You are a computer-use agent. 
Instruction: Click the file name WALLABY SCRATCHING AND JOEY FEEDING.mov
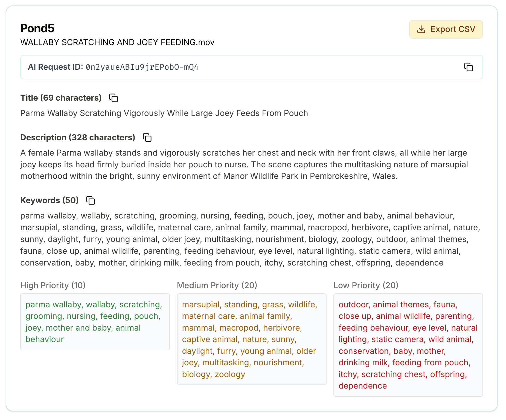click(x=117, y=42)
